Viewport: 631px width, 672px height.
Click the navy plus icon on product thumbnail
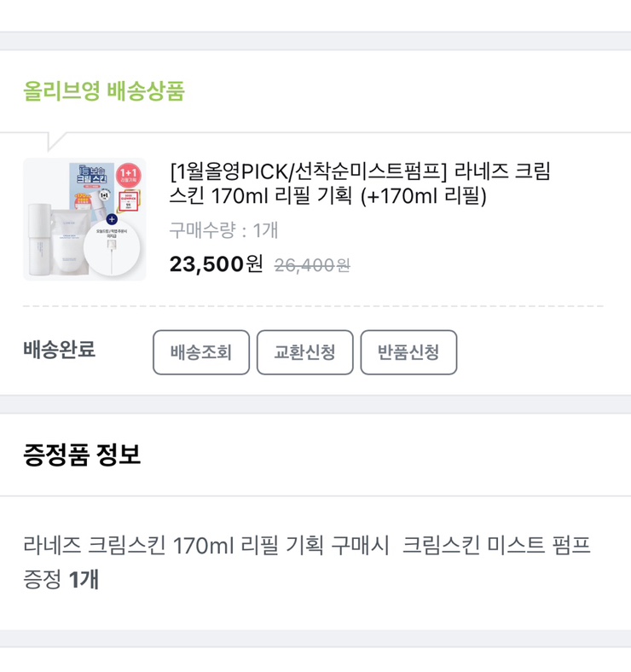(x=112, y=219)
